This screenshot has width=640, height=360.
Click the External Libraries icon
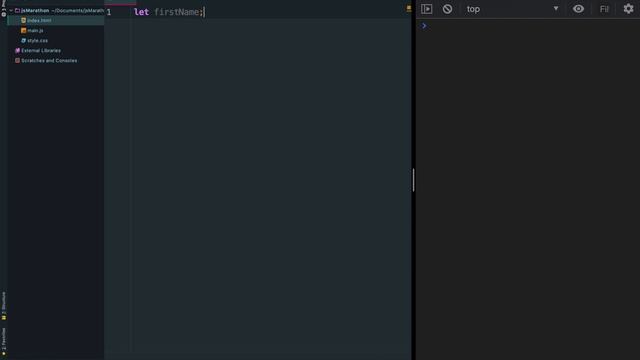[x=17, y=51]
